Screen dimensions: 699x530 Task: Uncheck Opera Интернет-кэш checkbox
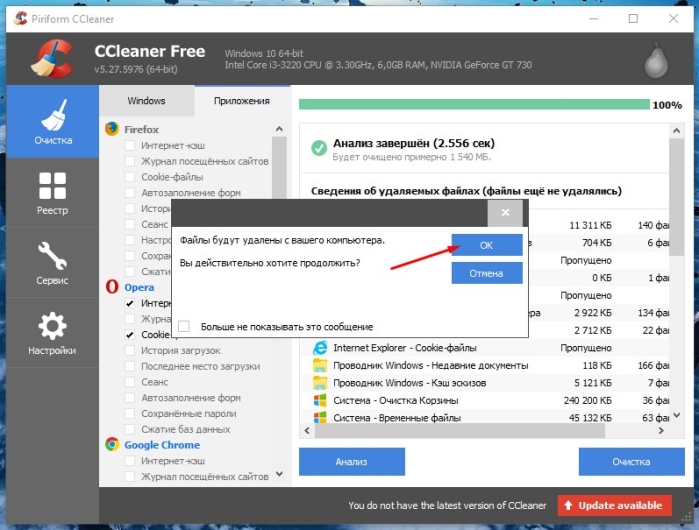pos(130,303)
